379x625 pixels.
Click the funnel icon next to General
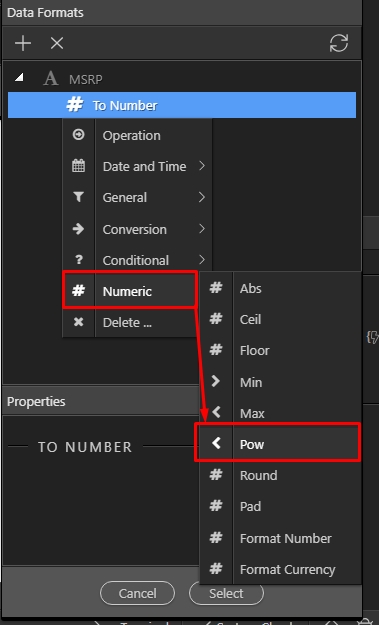[79, 197]
